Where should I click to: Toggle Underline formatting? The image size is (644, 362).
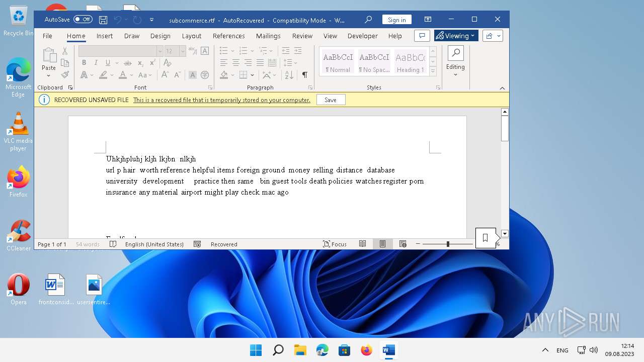coord(108,63)
